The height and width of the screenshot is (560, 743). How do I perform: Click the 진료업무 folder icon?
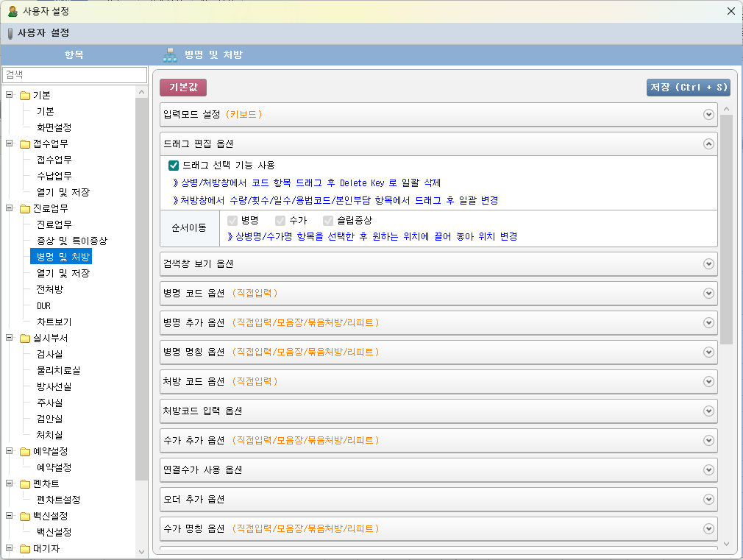click(25, 208)
